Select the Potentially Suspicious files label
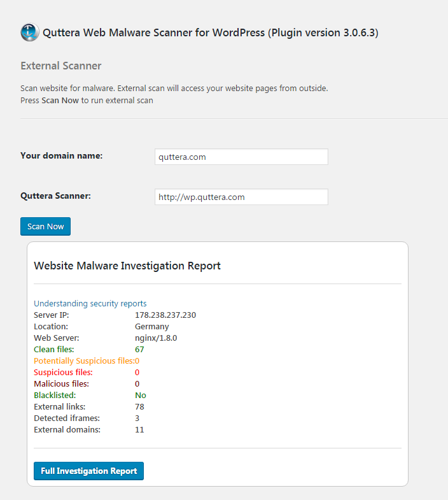The width and height of the screenshot is (448, 500). click(x=83, y=361)
